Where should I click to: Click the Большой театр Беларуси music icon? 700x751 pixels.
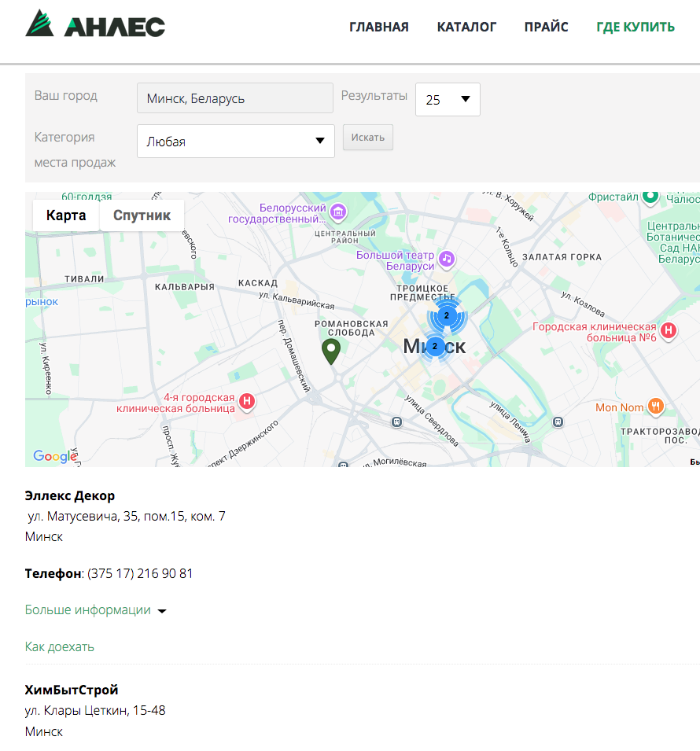(x=447, y=259)
